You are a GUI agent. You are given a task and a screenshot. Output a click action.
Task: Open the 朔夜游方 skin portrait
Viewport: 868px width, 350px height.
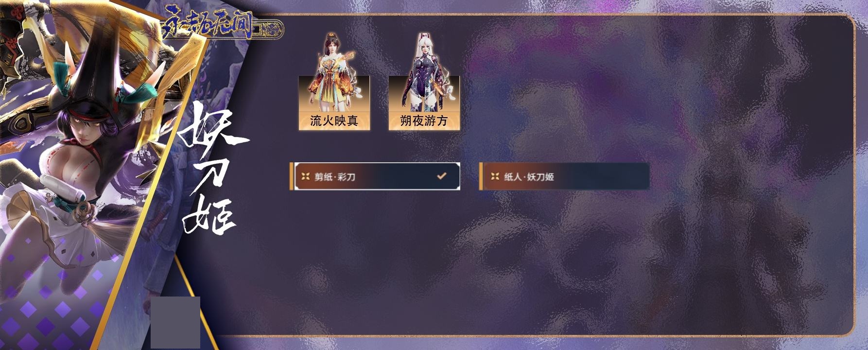(x=424, y=82)
